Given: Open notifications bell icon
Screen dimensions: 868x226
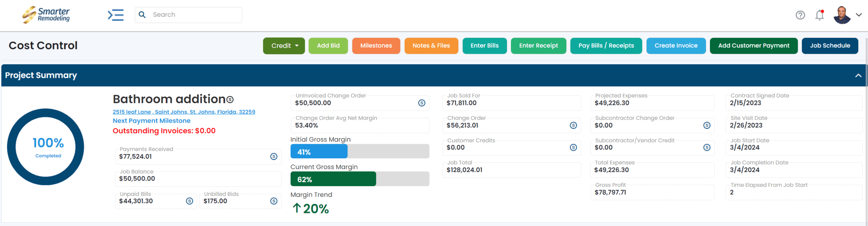Looking at the screenshot, I should coord(820,15).
